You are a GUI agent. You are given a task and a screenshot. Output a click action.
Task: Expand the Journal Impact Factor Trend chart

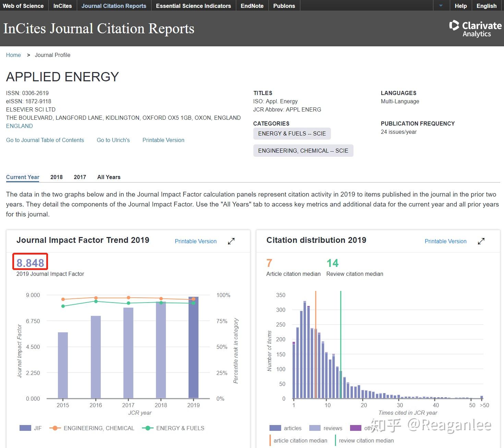click(231, 241)
